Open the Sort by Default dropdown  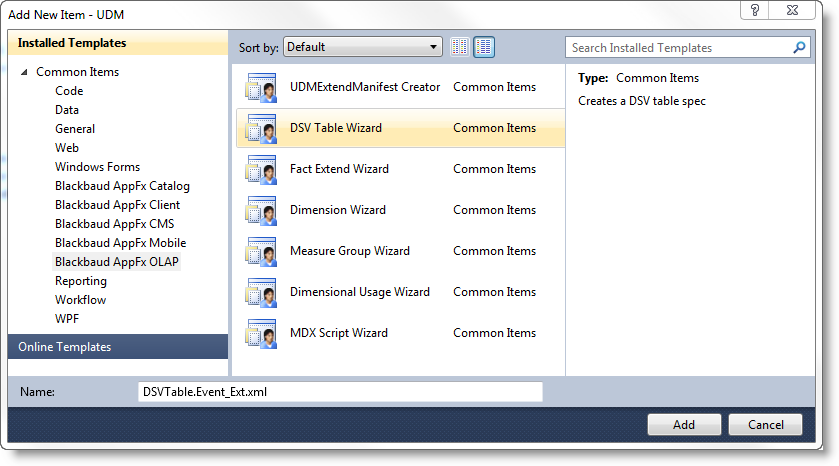coord(363,47)
